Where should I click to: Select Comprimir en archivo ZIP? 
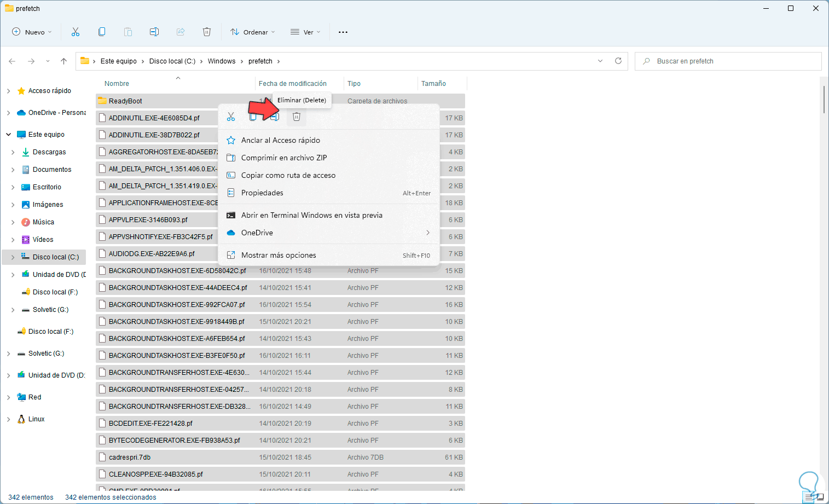[x=329, y=158]
